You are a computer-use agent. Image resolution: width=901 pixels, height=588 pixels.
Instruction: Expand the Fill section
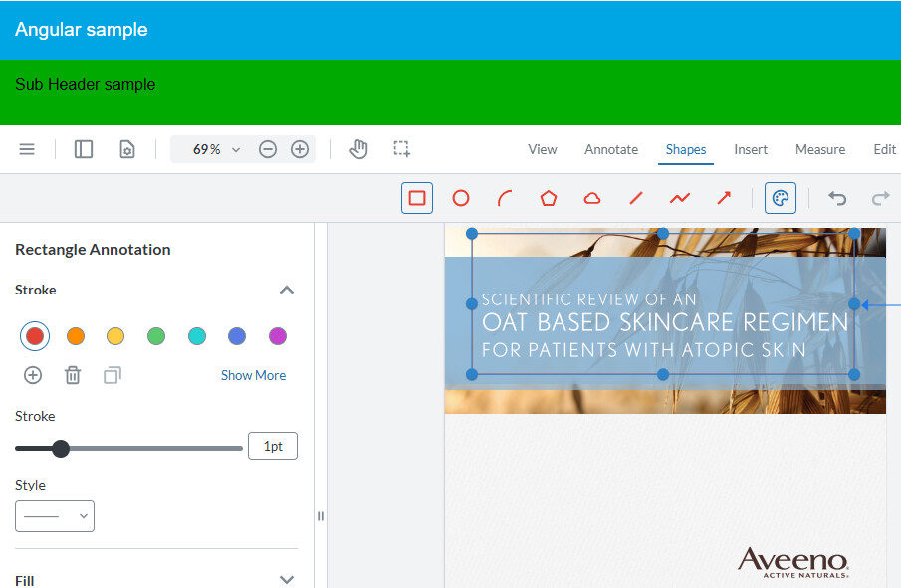(x=287, y=580)
